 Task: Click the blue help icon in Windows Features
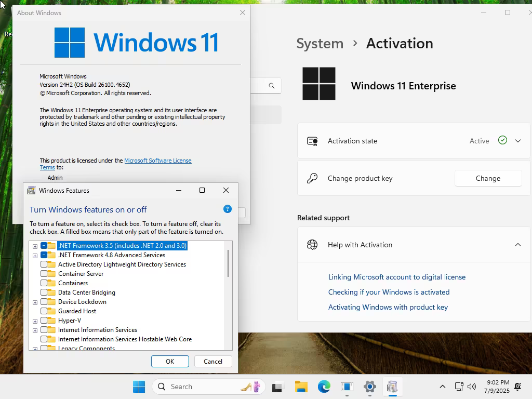228,209
